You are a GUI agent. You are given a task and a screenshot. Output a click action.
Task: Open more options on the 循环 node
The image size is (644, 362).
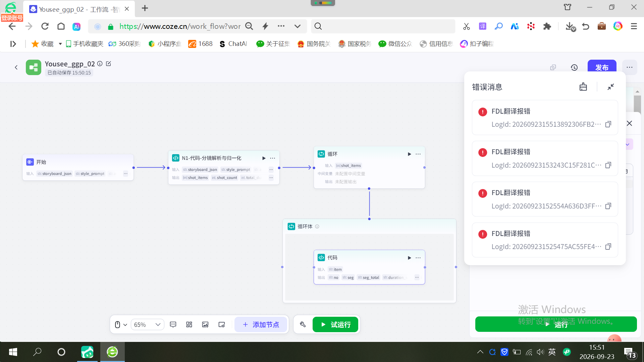point(418,154)
